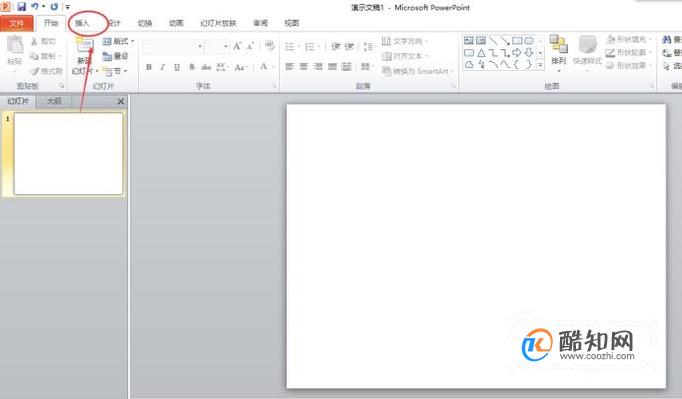Select the Left Brace shape
The image size is (682, 399).
(x=517, y=65)
